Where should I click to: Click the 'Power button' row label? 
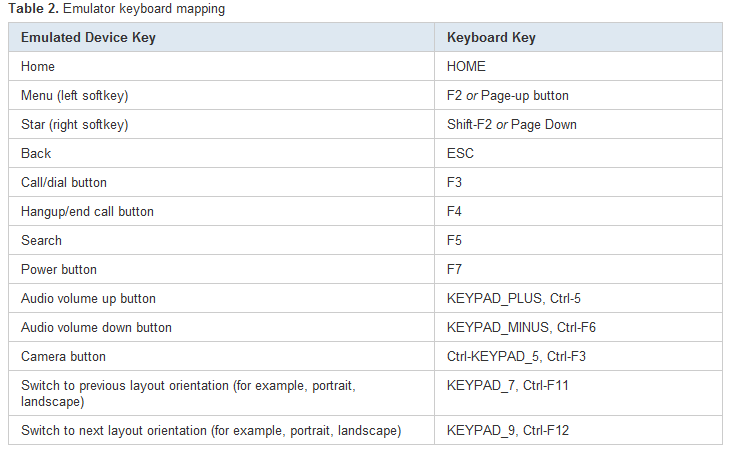pyautogui.click(x=59, y=270)
